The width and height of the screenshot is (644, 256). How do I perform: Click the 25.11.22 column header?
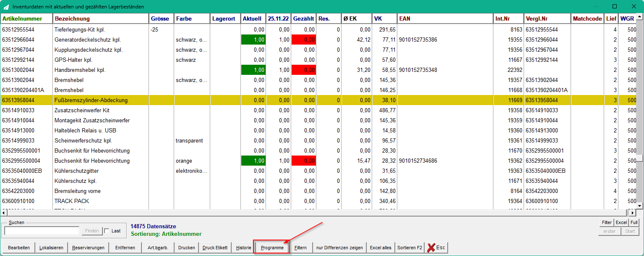pyautogui.click(x=279, y=19)
